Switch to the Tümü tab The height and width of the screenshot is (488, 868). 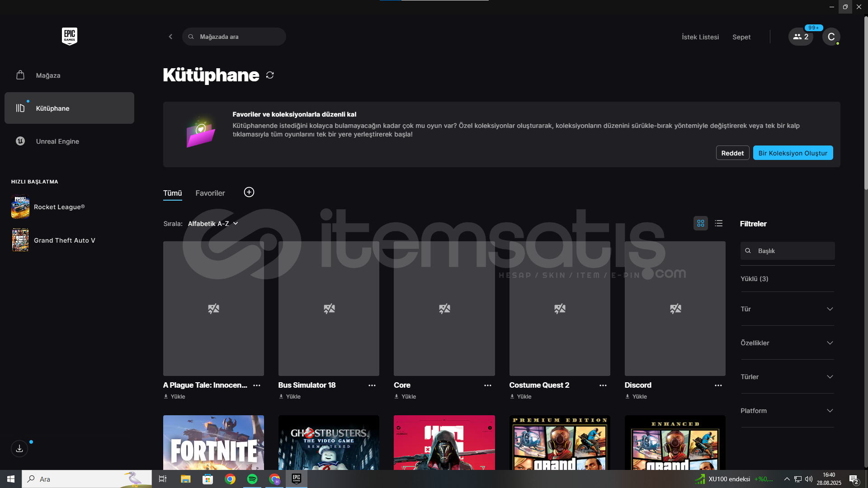point(173,193)
